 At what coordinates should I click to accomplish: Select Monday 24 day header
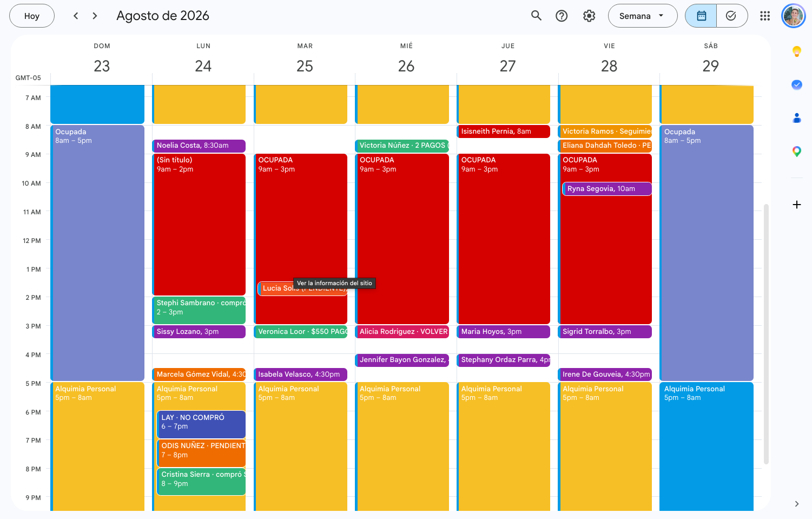click(x=203, y=65)
